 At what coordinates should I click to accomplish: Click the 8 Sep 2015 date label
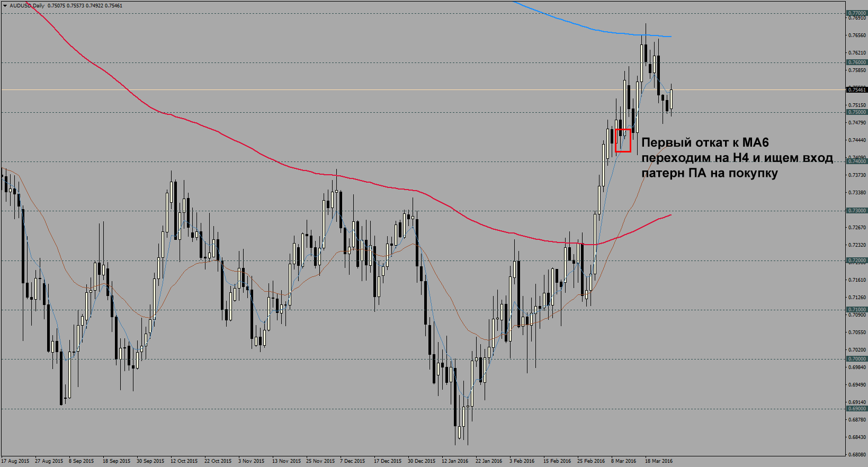click(x=82, y=461)
